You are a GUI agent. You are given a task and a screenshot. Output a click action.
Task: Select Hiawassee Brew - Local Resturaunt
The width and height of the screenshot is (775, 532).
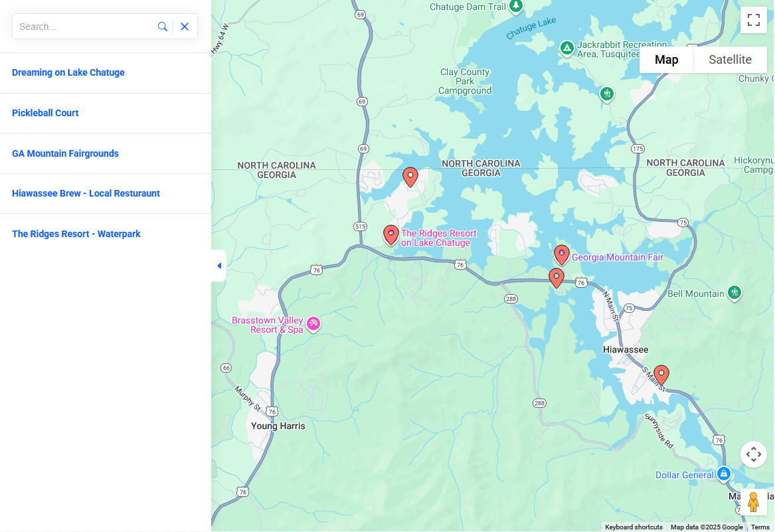(86, 193)
